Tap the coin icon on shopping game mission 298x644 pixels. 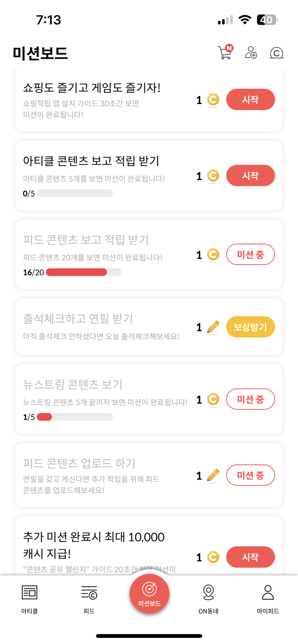(213, 100)
